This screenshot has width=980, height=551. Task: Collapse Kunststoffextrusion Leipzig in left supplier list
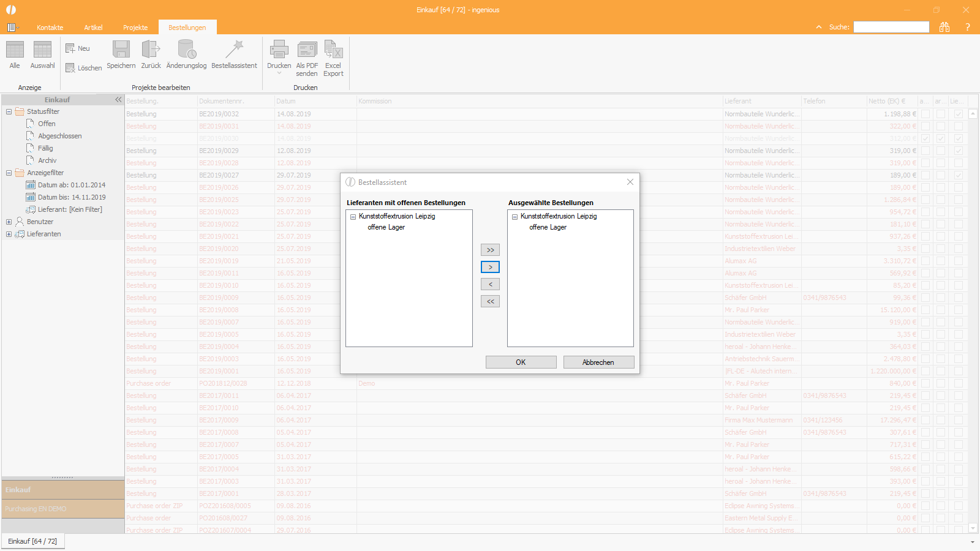tap(353, 217)
